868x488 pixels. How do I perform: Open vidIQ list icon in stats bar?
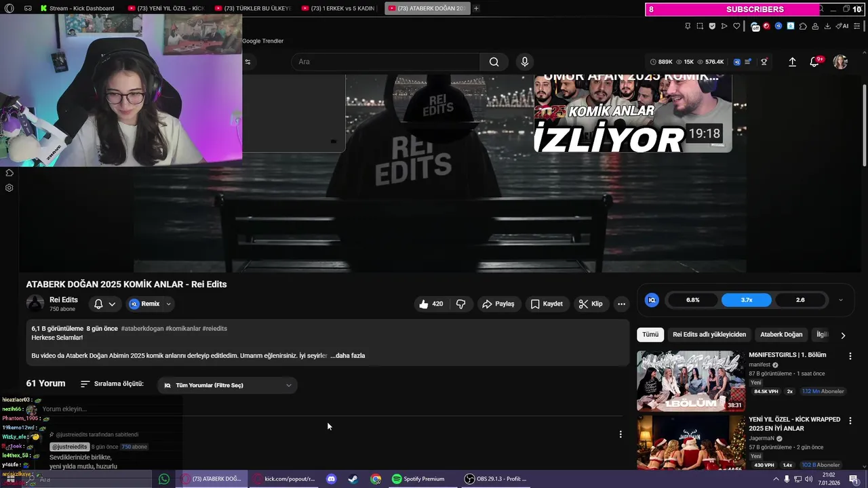(748, 62)
